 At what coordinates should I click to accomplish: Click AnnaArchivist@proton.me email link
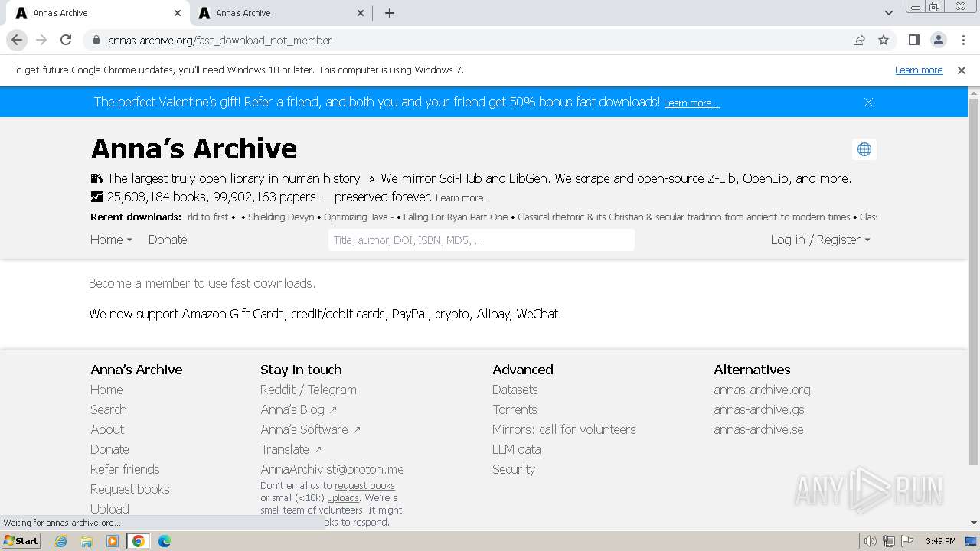(332, 469)
